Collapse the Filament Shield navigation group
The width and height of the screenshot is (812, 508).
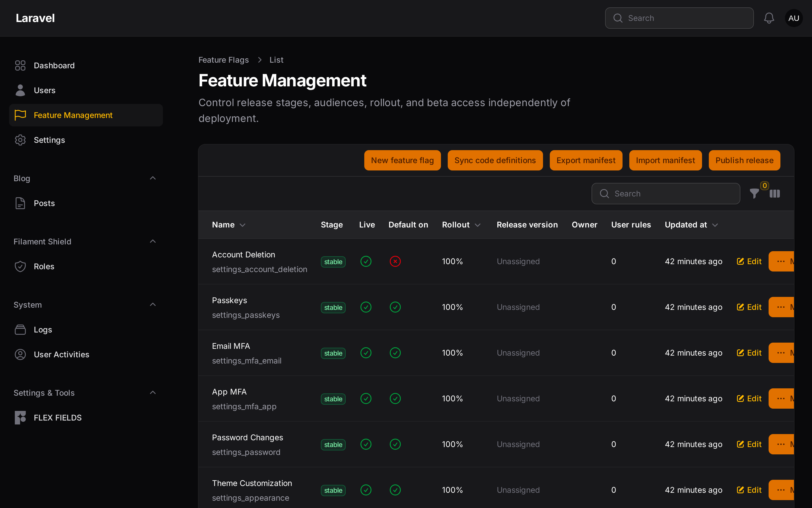[x=153, y=241]
